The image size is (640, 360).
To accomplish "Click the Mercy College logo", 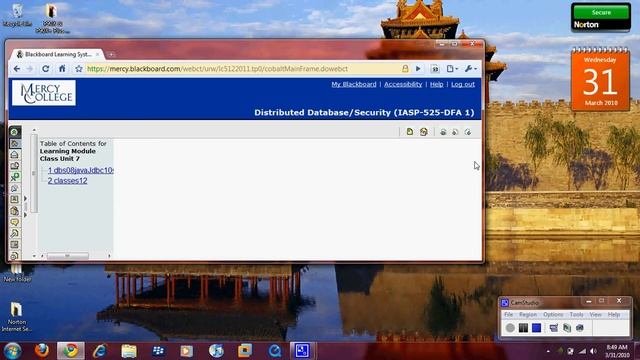I will tap(44, 93).
